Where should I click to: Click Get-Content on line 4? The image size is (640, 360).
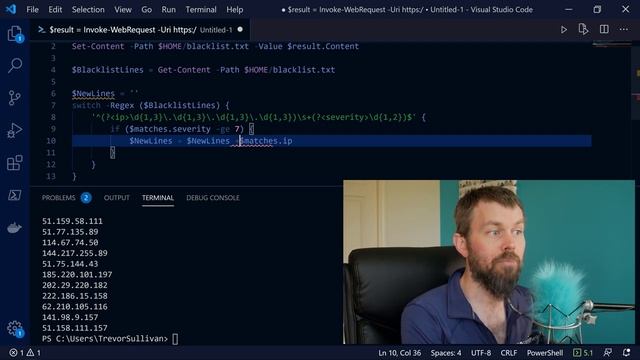pyautogui.click(x=184, y=70)
